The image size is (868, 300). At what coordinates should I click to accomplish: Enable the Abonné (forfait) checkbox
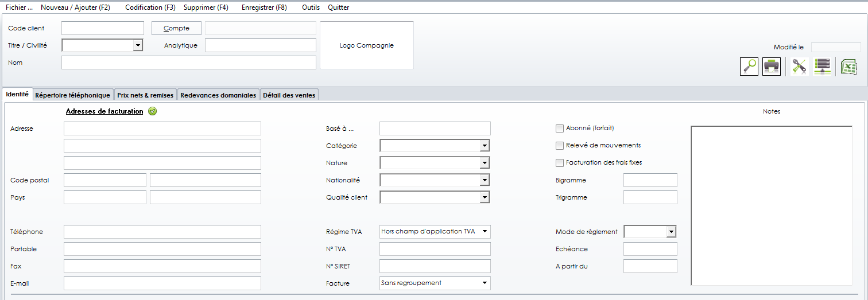click(560, 128)
